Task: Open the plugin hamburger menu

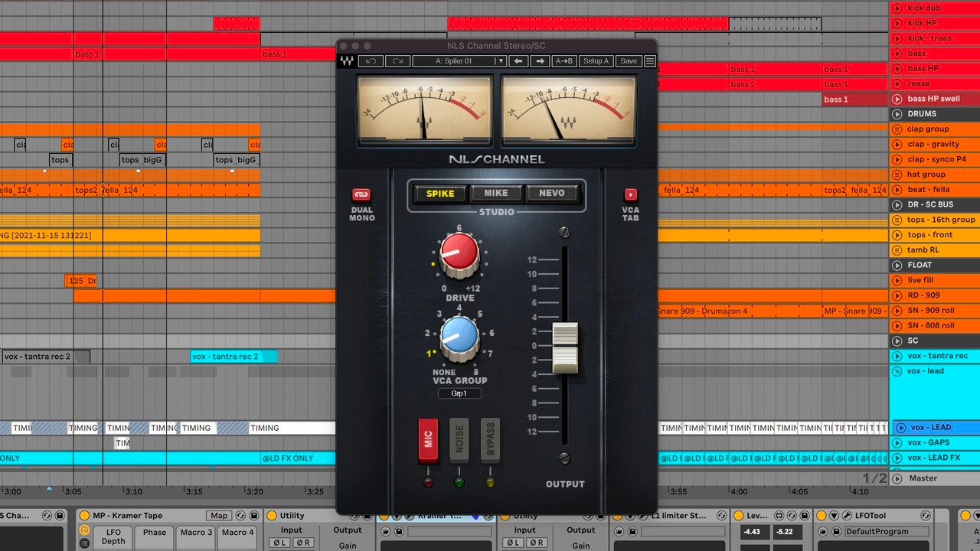Action: click(650, 61)
